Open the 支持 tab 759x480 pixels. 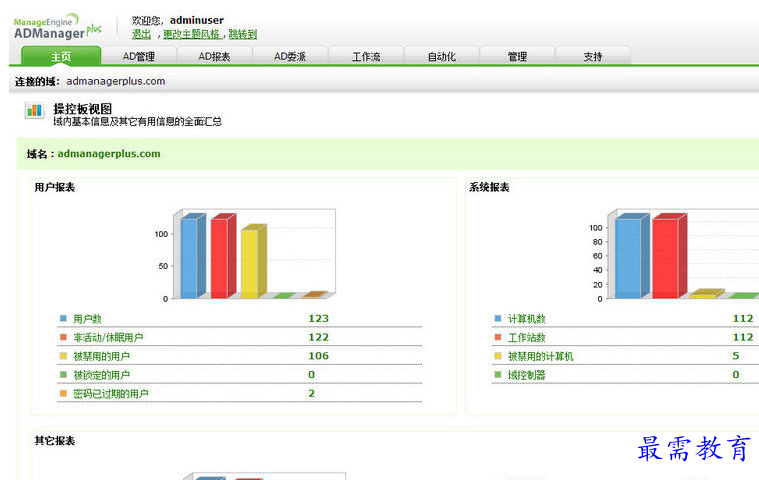pyautogui.click(x=593, y=57)
